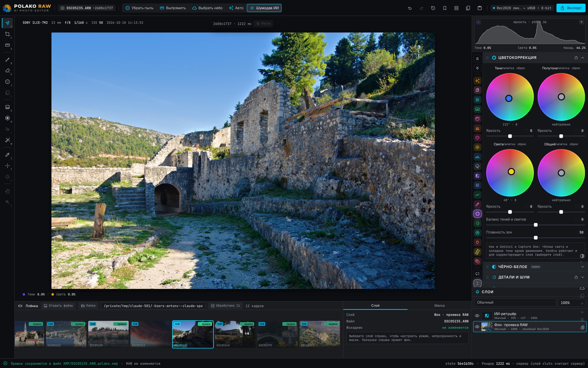Click the copy settings icon

[x=468, y=8]
